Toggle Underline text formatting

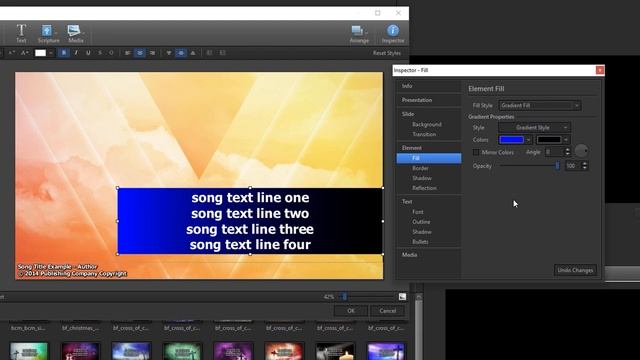pyautogui.click(x=88, y=53)
